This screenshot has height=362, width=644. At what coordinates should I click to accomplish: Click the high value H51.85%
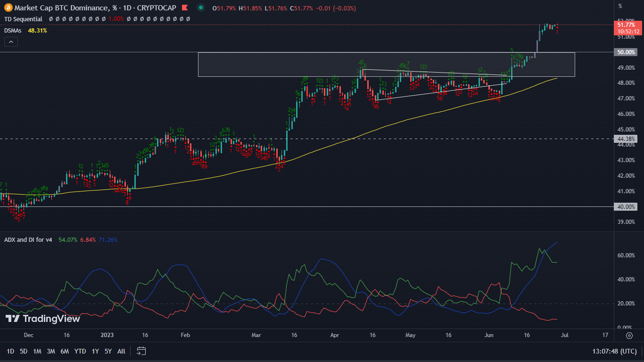(x=250, y=8)
